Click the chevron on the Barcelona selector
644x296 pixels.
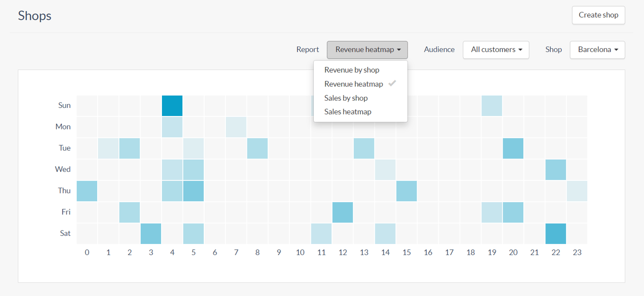click(x=616, y=50)
